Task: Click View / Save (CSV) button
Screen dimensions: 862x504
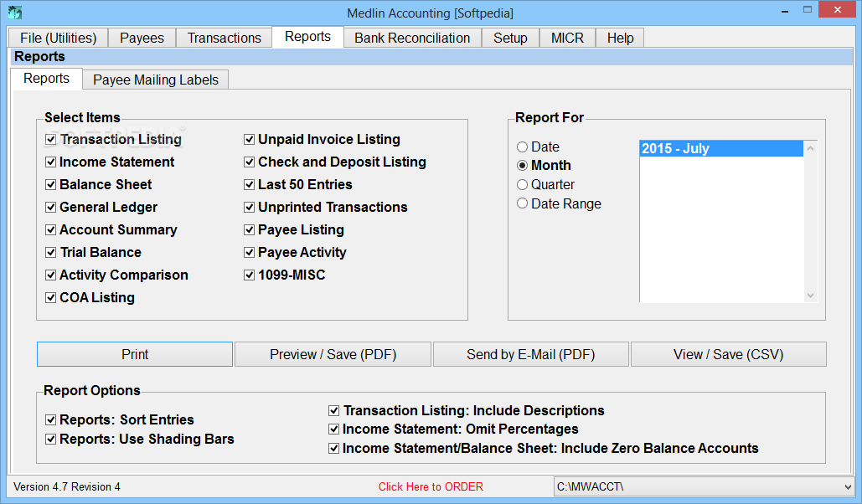Action: click(729, 354)
